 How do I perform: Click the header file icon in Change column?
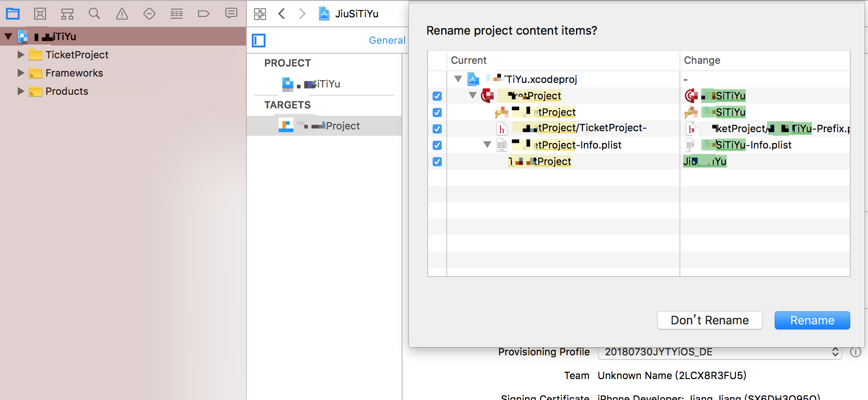tap(691, 128)
